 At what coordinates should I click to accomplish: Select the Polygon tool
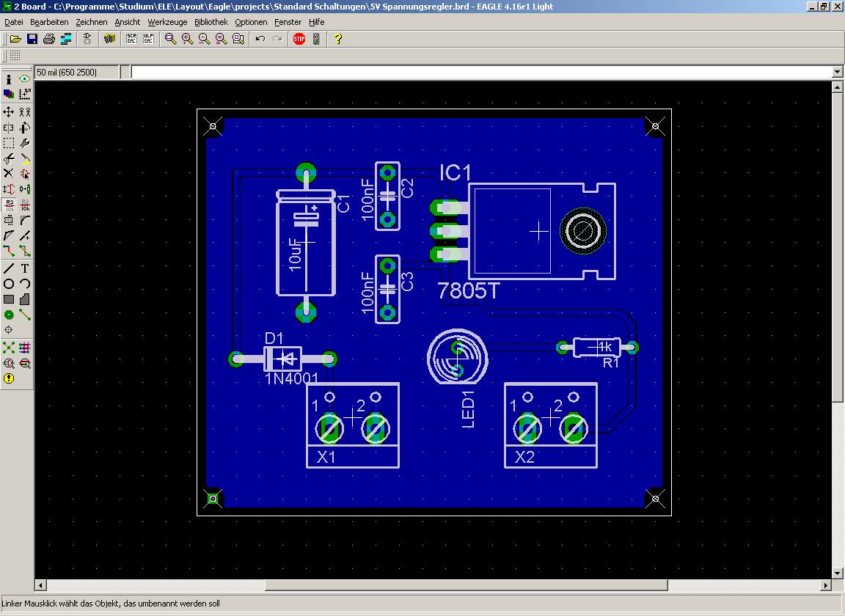pyautogui.click(x=25, y=299)
